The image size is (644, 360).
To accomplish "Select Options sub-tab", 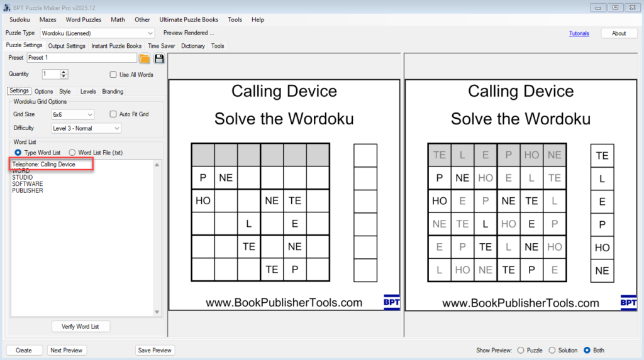I will click(43, 92).
